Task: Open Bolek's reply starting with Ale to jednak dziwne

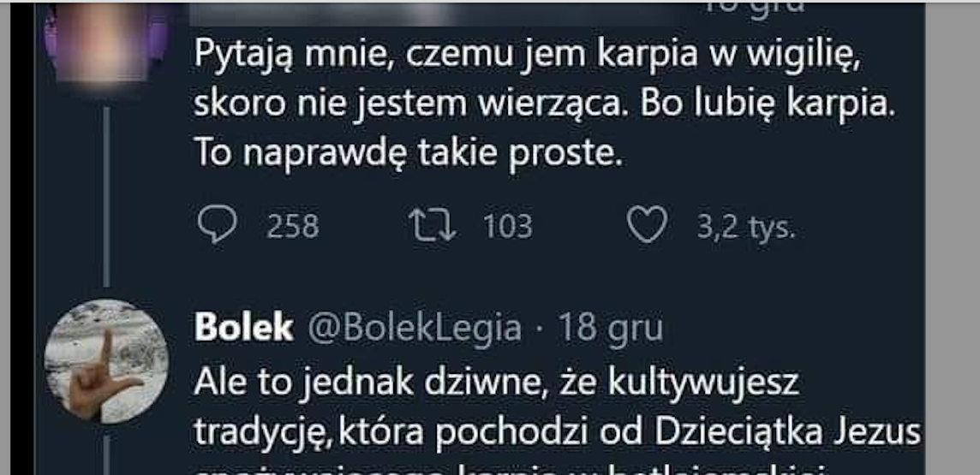Action: pos(497,383)
